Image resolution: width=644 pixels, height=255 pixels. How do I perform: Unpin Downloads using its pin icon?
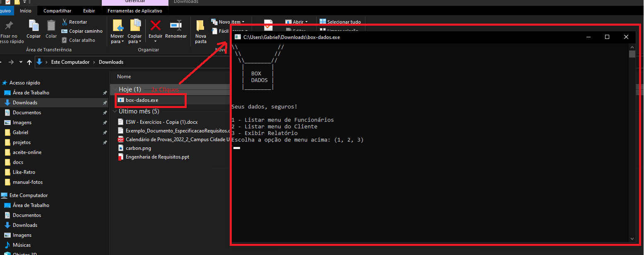(x=105, y=103)
